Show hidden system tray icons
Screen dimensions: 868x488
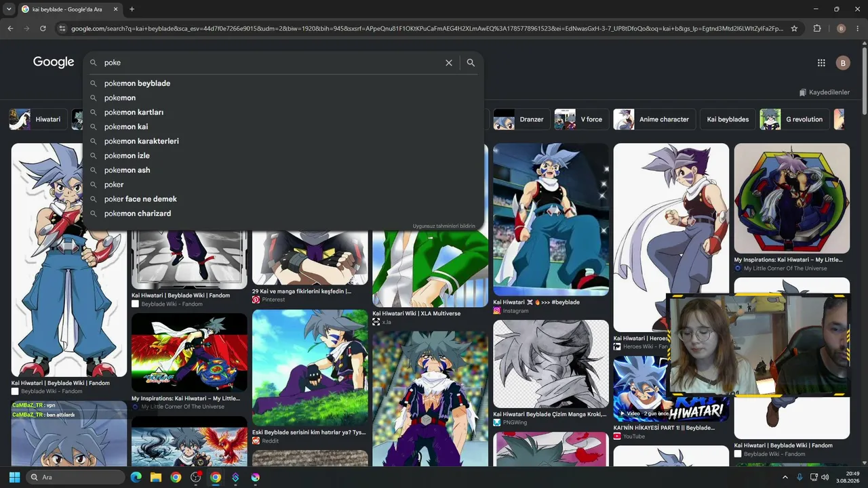click(785, 477)
